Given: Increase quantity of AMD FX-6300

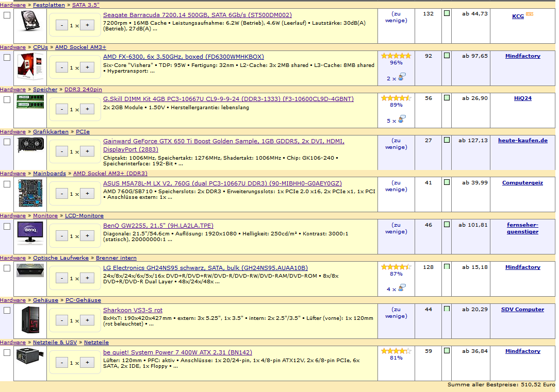Looking at the screenshot, I should tap(87, 67).
